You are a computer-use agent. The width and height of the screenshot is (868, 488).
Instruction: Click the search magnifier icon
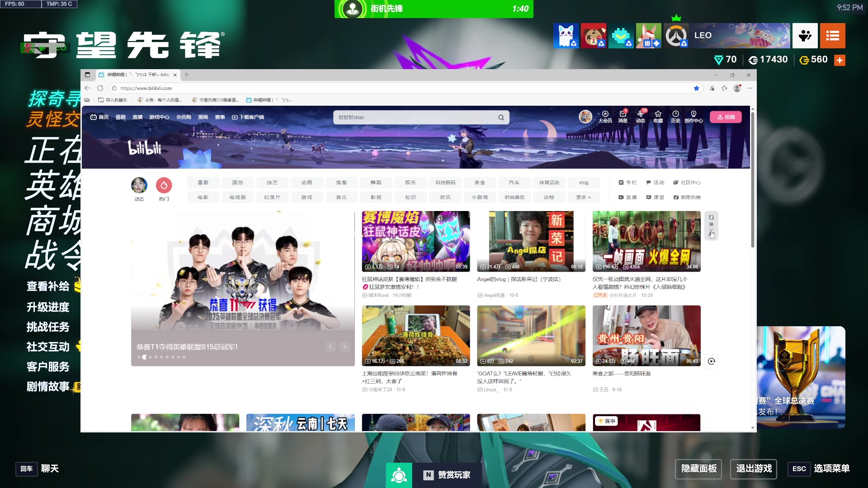(x=501, y=117)
